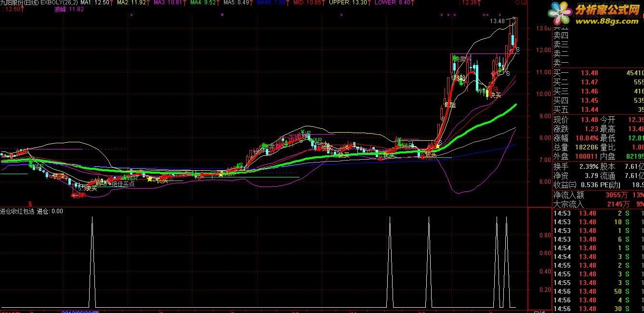Select the MA2: 11.92 indicator value
The width and height of the screenshot is (644, 313).
(x=131, y=3)
